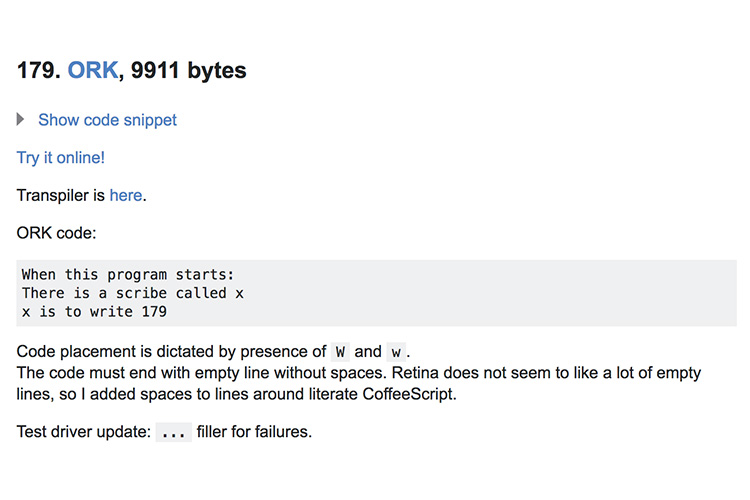Click the "When this program starts:" code line
Image resolution: width=750 pixels, height=500 pixels.
pos(128,275)
